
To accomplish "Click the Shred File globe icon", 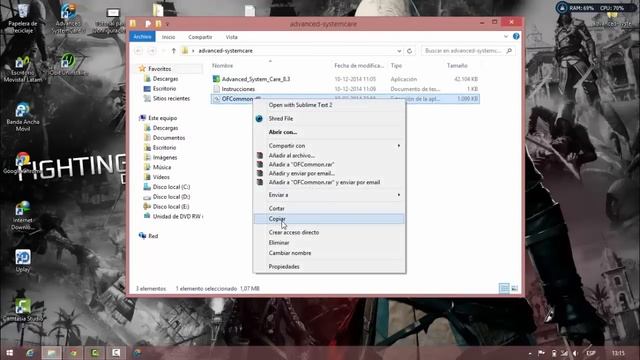I will pos(259,118).
